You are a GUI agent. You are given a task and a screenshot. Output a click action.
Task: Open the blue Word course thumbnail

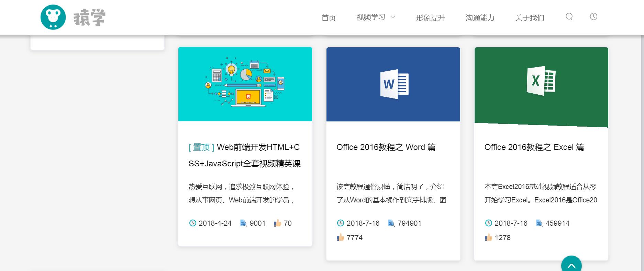click(x=393, y=84)
